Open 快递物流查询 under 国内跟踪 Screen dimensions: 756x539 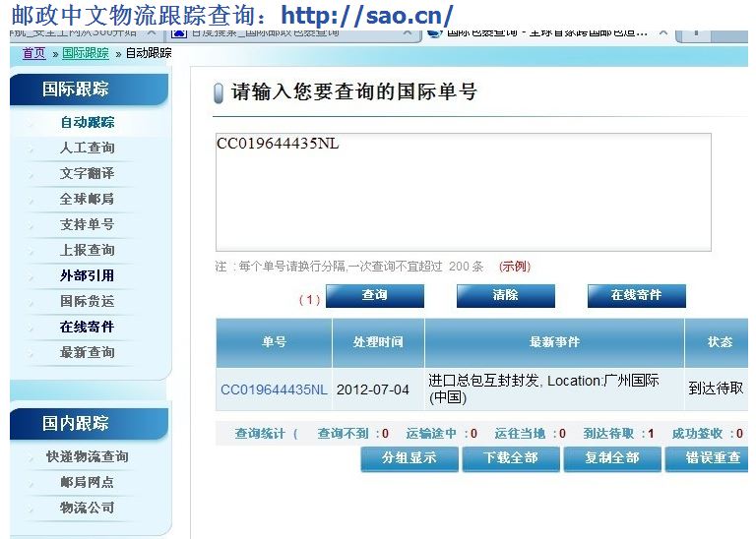[87, 456]
